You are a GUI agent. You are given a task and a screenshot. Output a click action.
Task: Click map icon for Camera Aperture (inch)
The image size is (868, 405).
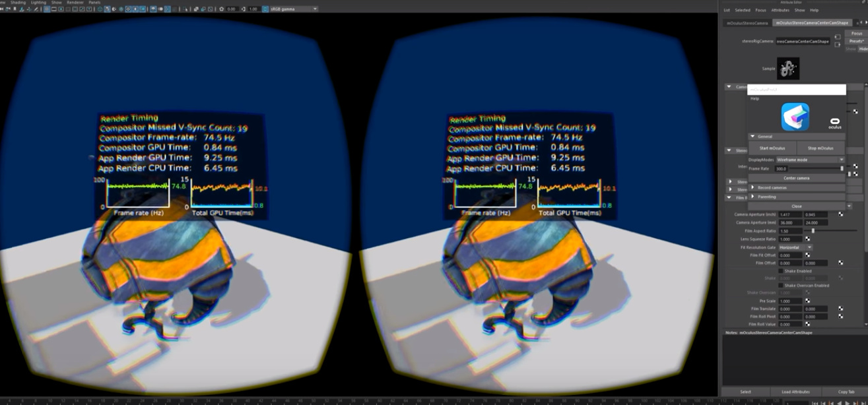pyautogui.click(x=841, y=214)
